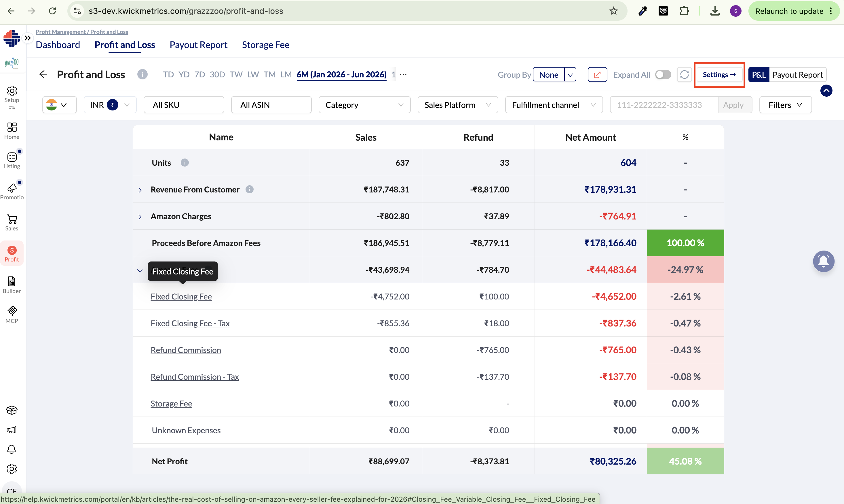This screenshot has height=504, width=844.
Task: Select the P&L view toggle
Action: click(759, 75)
